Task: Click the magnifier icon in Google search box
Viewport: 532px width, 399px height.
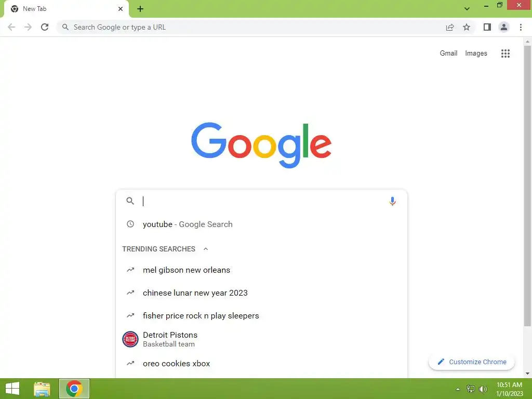Action: pos(130,201)
